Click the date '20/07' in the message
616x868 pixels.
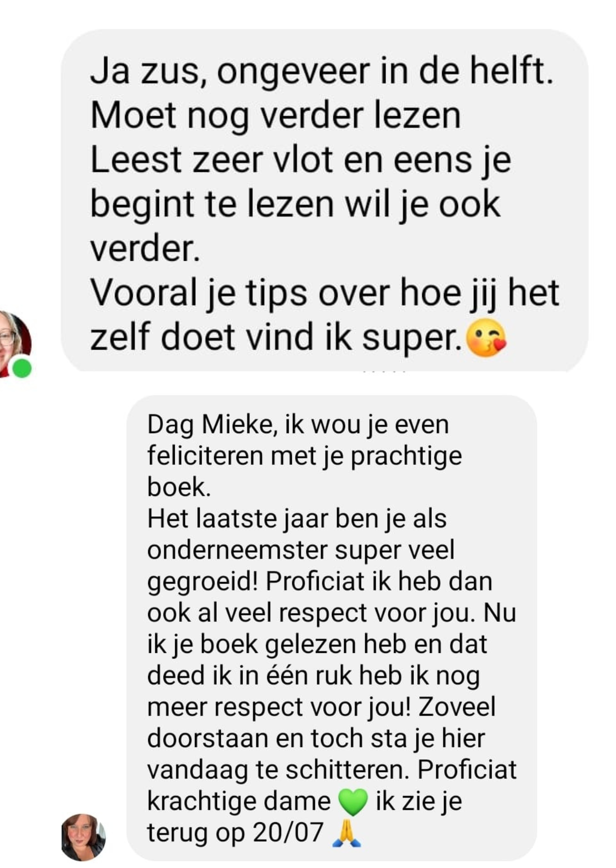point(288,832)
